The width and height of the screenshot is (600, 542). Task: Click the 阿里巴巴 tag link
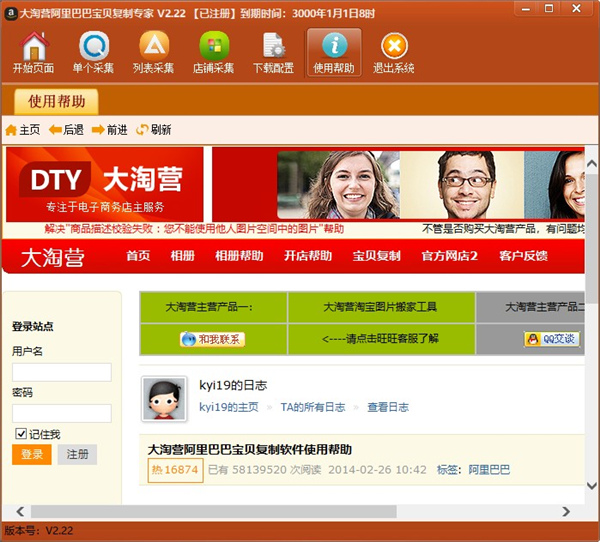tap(489, 470)
